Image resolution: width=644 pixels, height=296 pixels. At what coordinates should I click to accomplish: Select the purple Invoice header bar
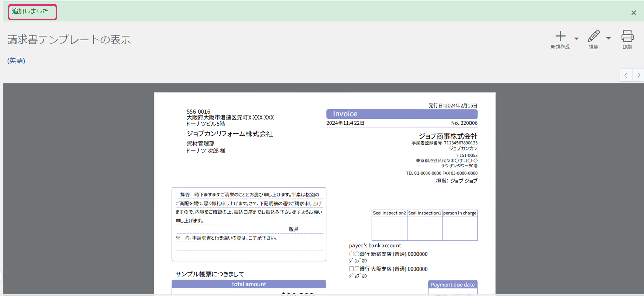coord(402,114)
